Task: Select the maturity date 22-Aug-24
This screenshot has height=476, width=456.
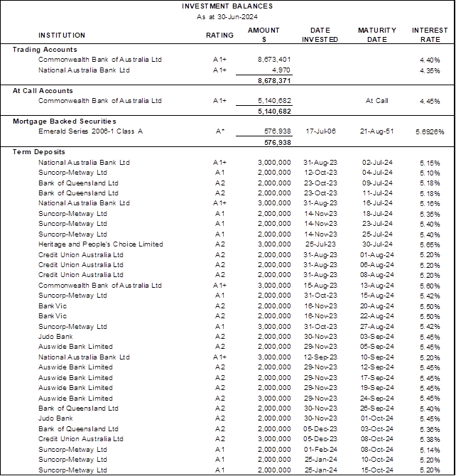Action: tap(377, 316)
